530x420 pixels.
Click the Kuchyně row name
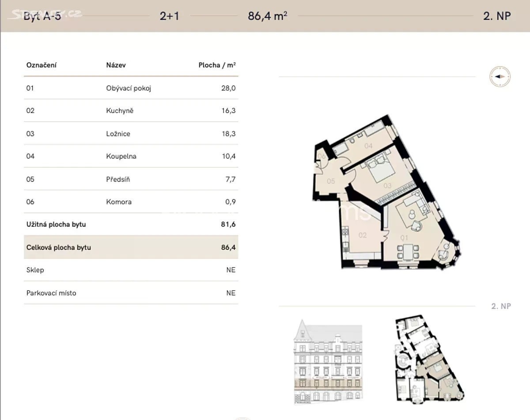coord(120,110)
